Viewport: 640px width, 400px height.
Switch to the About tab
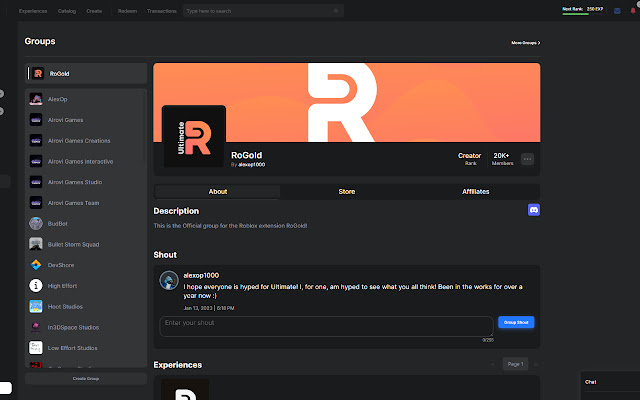pos(218,191)
